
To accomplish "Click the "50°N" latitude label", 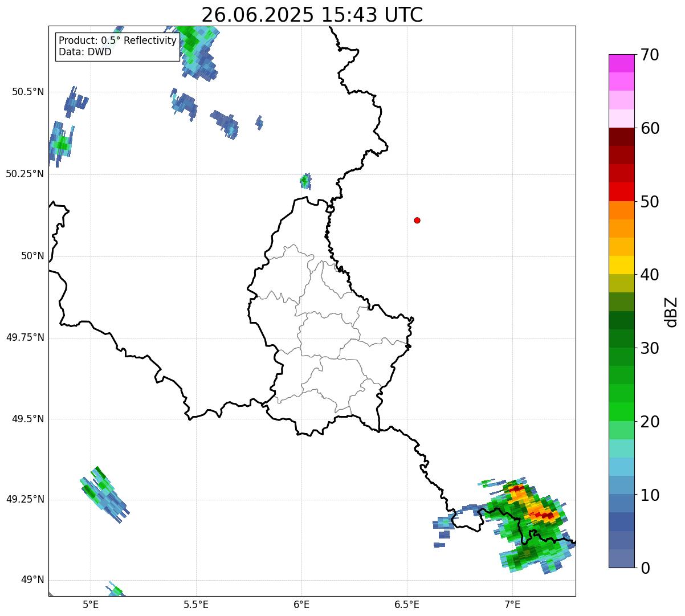I will (x=32, y=256).
